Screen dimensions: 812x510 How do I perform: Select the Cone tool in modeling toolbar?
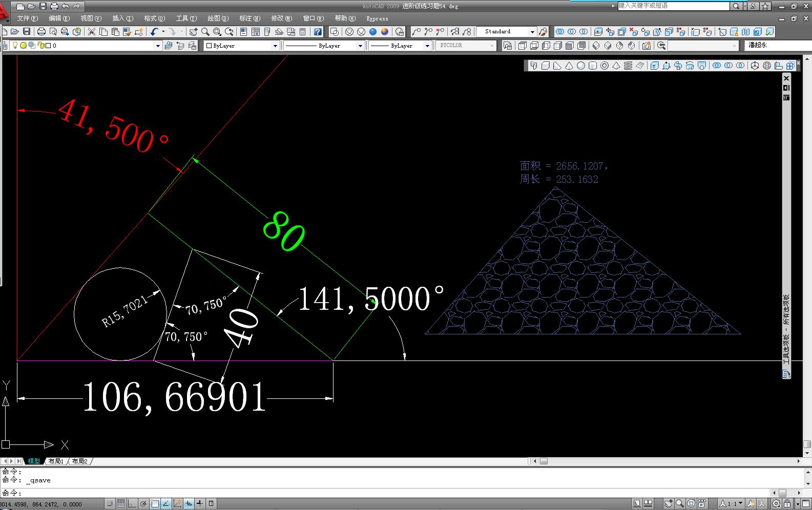pyautogui.click(x=569, y=66)
